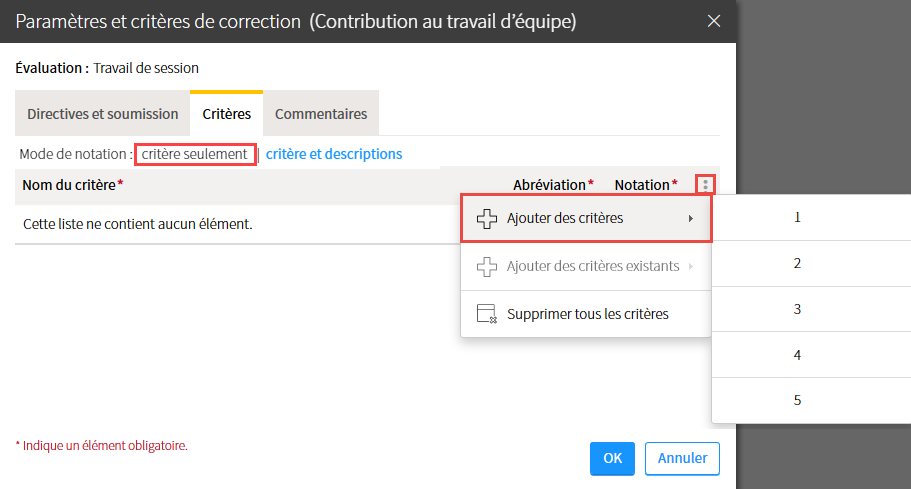
Task: Select critère seulement notation mode
Action: click(195, 154)
